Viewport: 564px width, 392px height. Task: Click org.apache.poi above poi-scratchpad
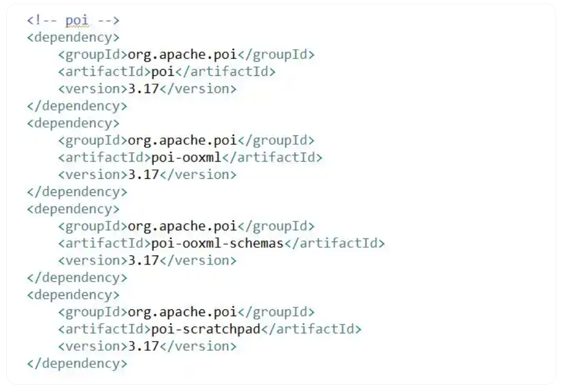coord(183,312)
